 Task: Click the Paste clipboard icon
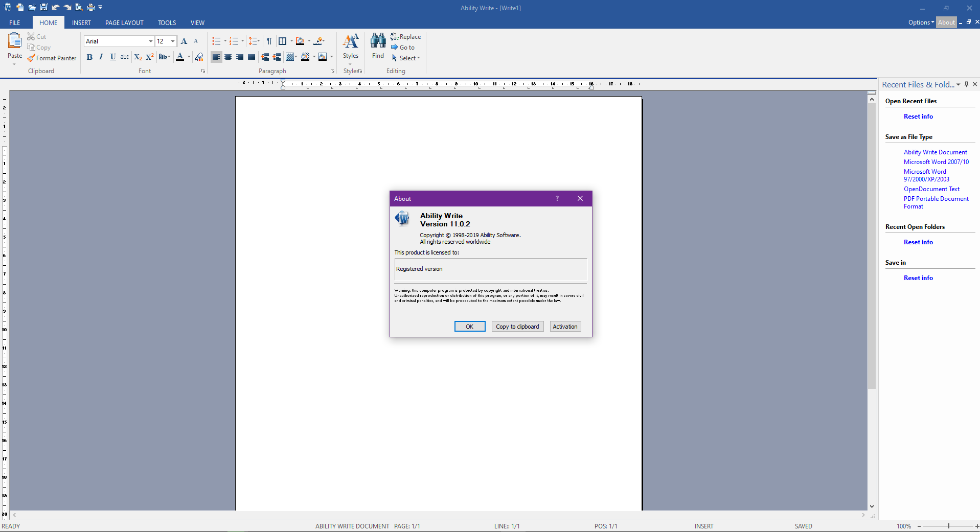coord(14,40)
